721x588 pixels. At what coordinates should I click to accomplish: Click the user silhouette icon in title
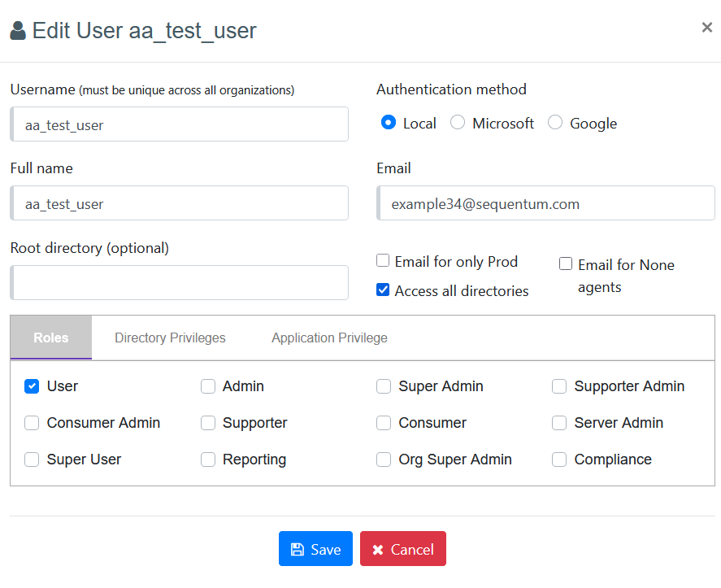coord(18,31)
